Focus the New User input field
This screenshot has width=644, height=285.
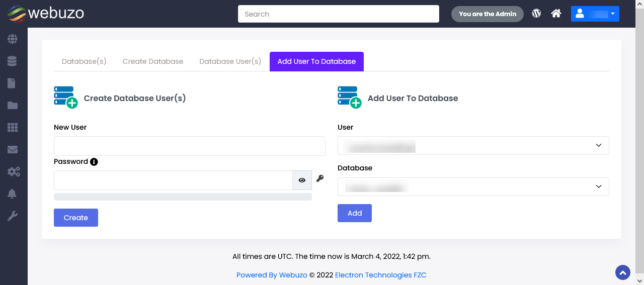coord(190,146)
